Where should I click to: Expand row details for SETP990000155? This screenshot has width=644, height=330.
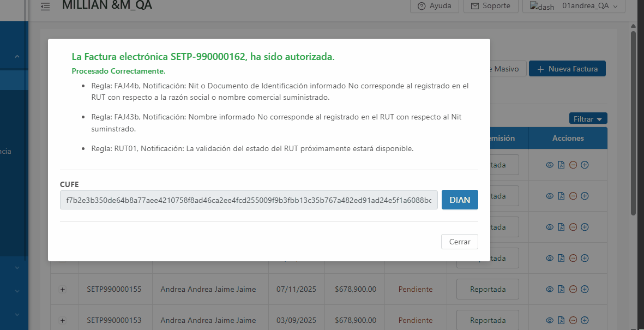click(62, 290)
